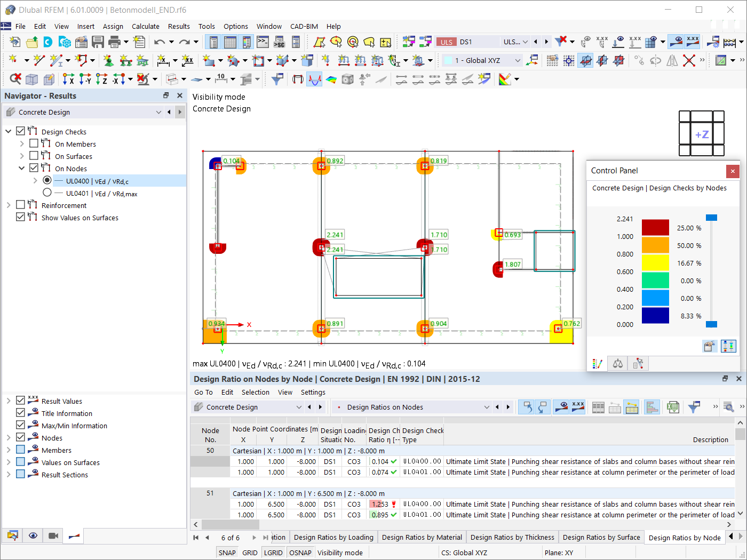Enable the On Members checkbox
This screenshot has width=747, height=560.
click(x=34, y=143)
